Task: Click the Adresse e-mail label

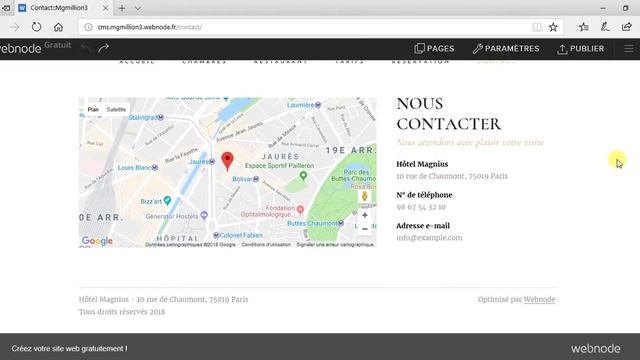Action: point(423,226)
